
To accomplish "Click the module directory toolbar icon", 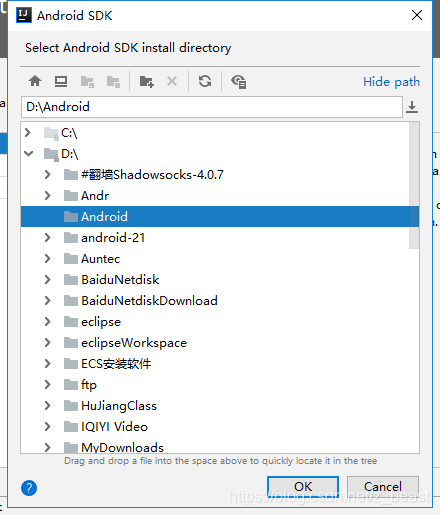I will tap(113, 81).
